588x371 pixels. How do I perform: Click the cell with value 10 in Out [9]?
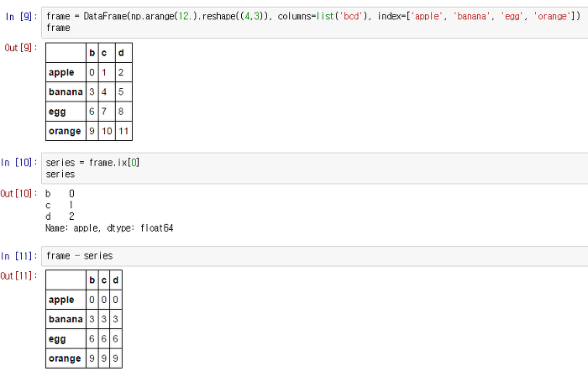107,131
